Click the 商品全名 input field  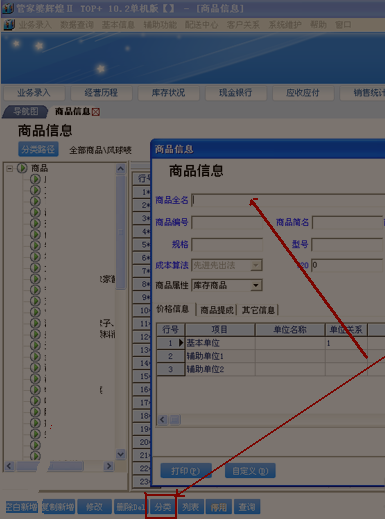[288, 200]
